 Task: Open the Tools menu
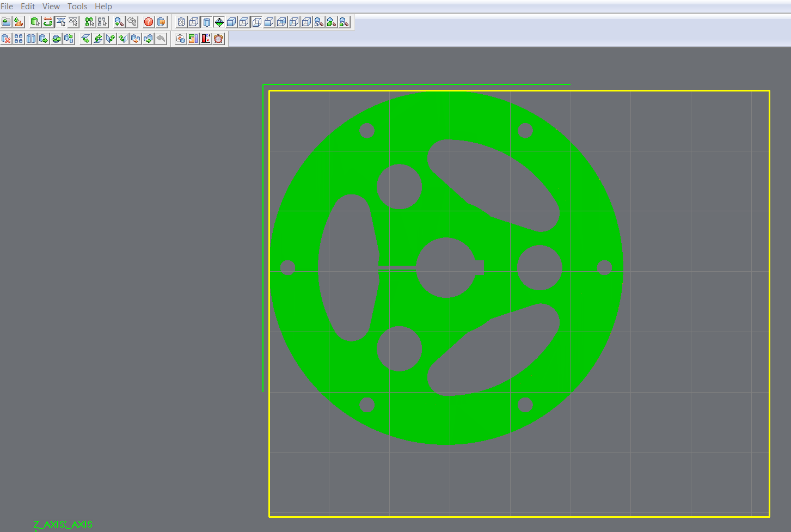point(77,7)
